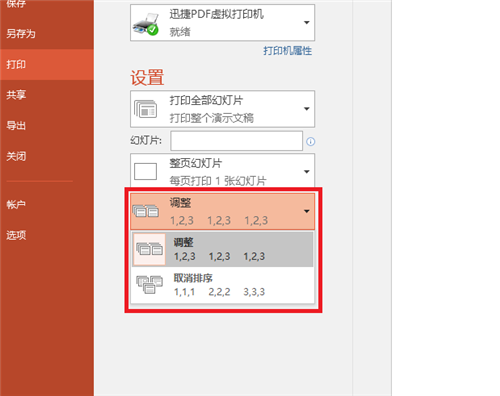Click the arrow on the 打印全部幻灯片 box
This screenshot has height=396, width=500.
tap(307, 109)
